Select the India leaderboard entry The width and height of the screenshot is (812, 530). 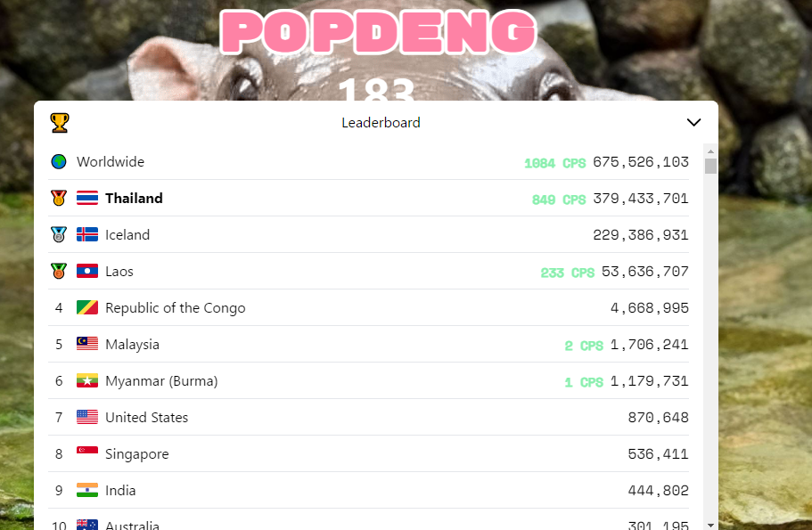click(369, 490)
